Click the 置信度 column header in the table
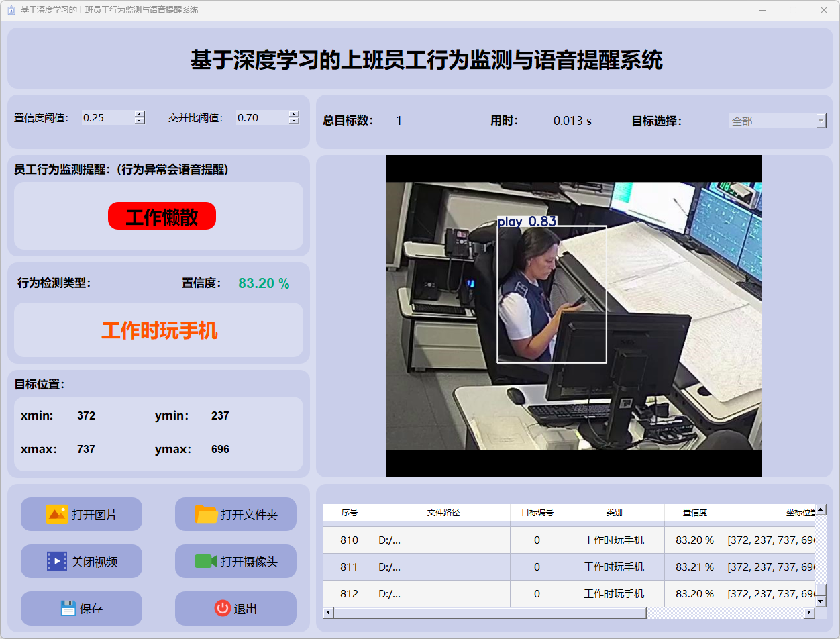Viewport: 840px width, 639px height. [694, 513]
